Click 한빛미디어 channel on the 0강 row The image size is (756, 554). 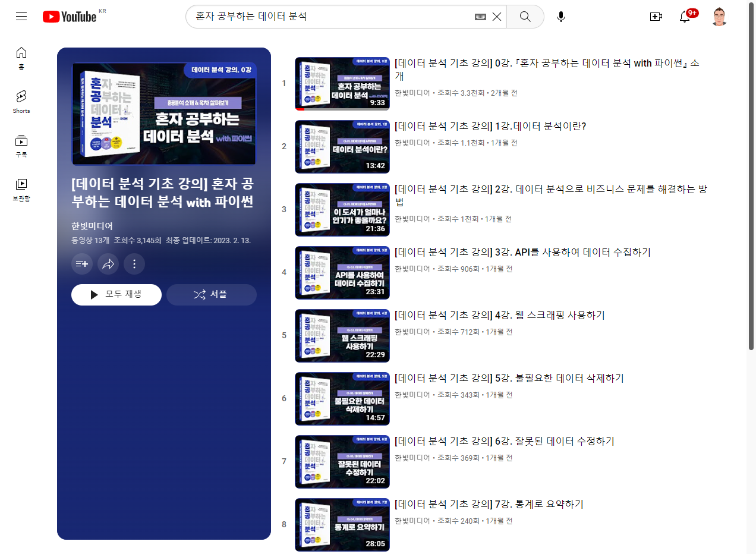[412, 93]
